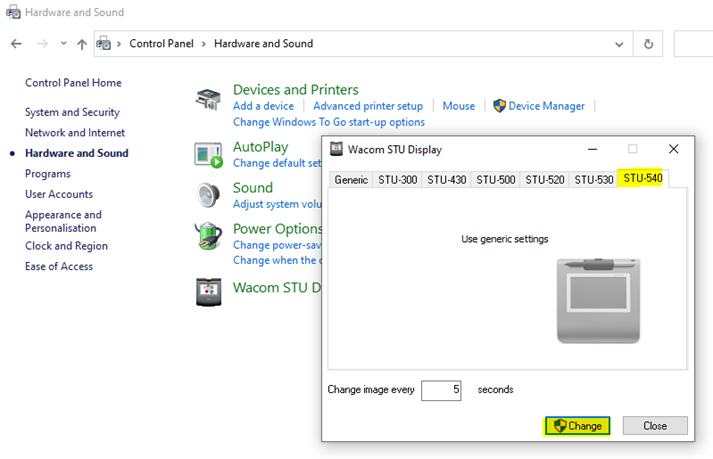Open Advanced printer setup link
Screen dimensions: 713x459
(368, 106)
